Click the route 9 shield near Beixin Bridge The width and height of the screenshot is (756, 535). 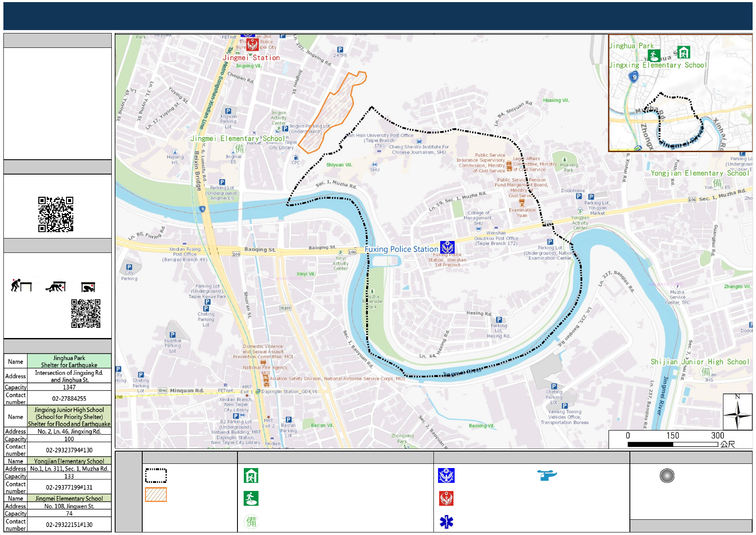(x=203, y=209)
